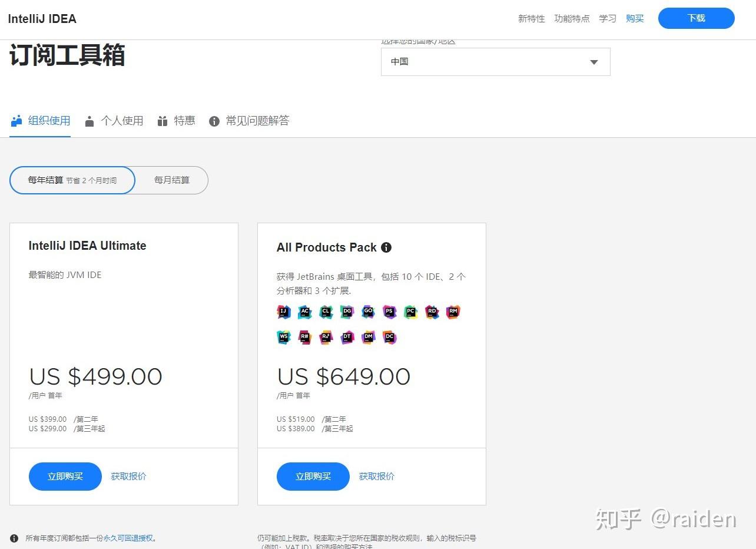Switch to the 个人使用 tab
This screenshot has height=549, width=756.
point(114,121)
